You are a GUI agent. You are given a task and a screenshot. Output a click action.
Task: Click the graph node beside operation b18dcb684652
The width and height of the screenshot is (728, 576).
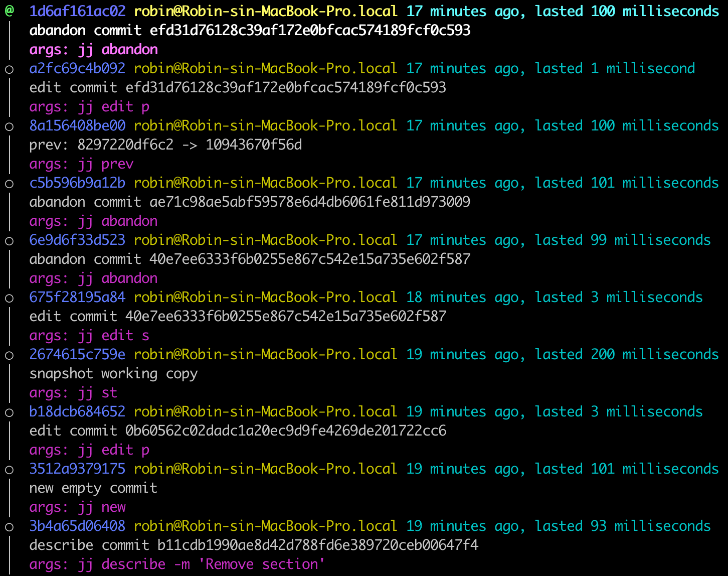tap(9, 412)
